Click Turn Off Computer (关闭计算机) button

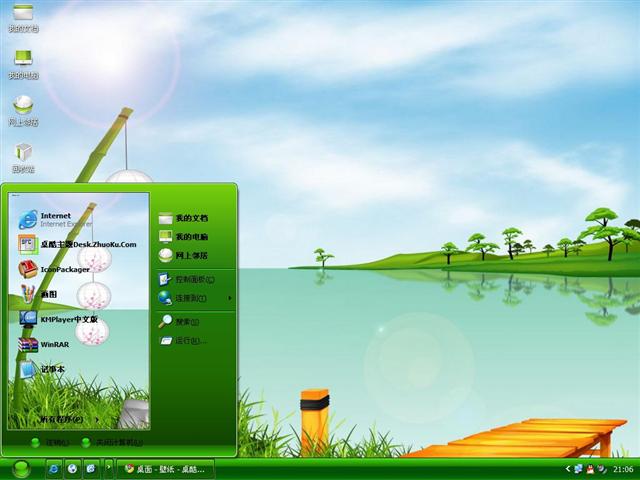pos(112,442)
